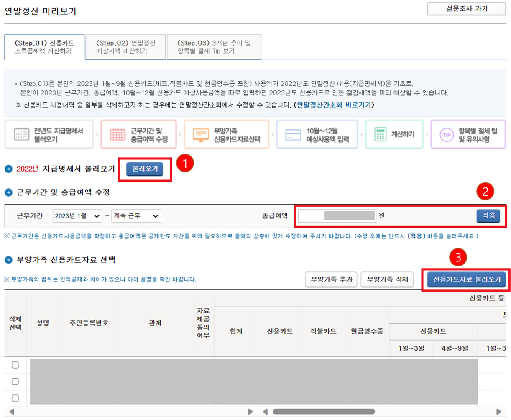Switch to the Step.02 연말정산 예상세액 tab
This screenshot has height=420, width=511.
tap(125, 47)
